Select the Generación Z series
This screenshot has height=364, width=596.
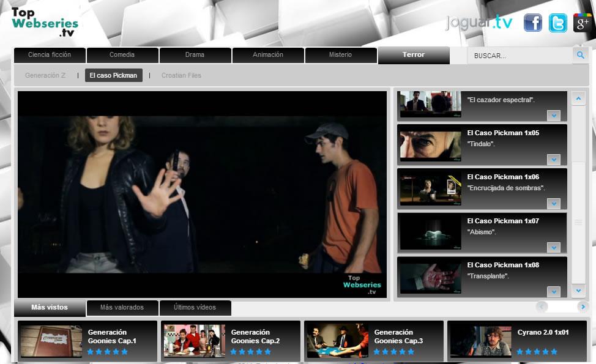pyautogui.click(x=45, y=75)
